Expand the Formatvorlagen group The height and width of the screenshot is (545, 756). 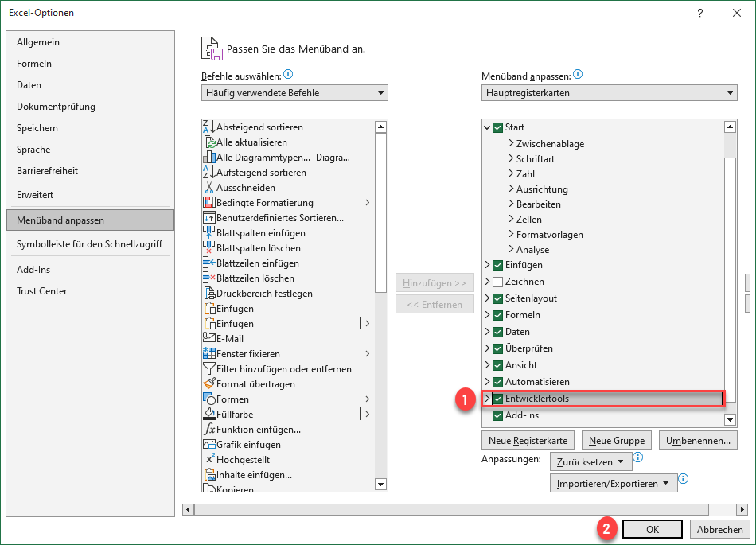tap(511, 234)
